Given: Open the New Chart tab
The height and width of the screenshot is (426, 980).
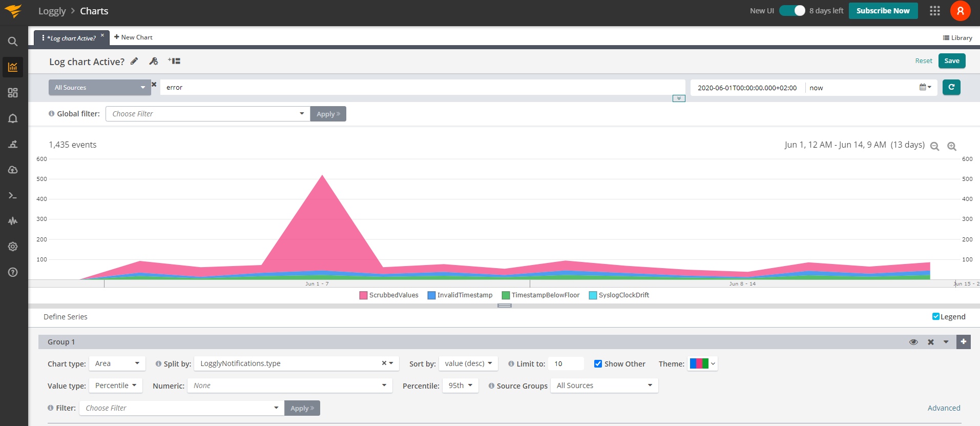Looking at the screenshot, I should [133, 37].
